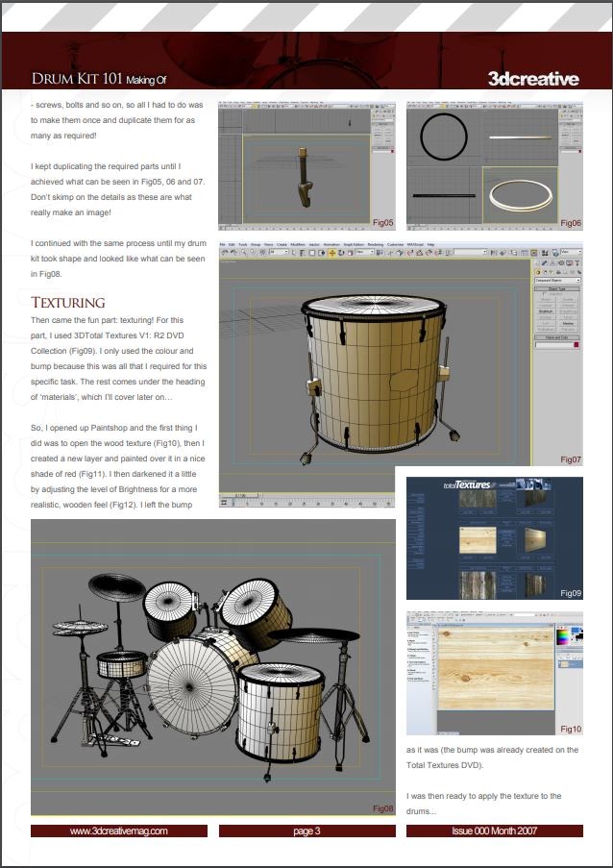Click the blue foreground swatch in Fig10
613x868 pixels.
point(576,632)
